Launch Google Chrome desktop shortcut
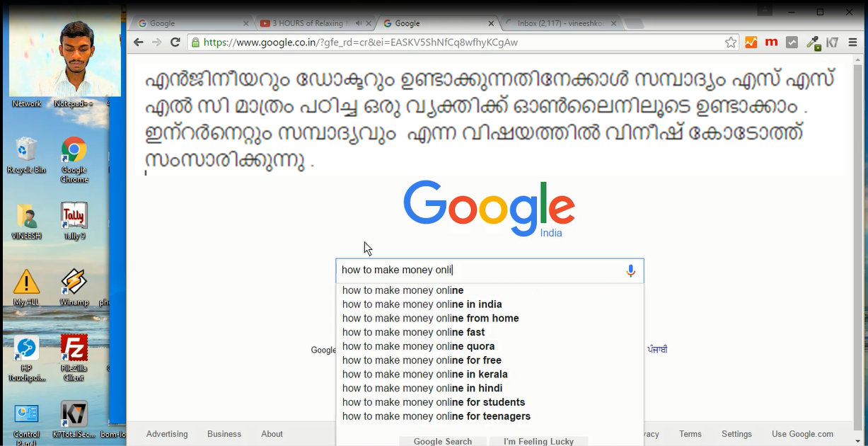Screen dimensions: 868x446 pos(74,159)
